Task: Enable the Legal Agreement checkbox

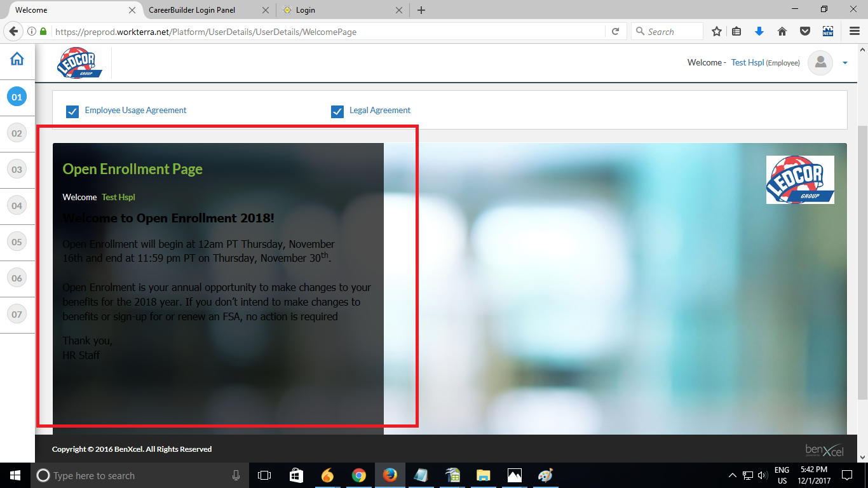Action: click(x=337, y=111)
